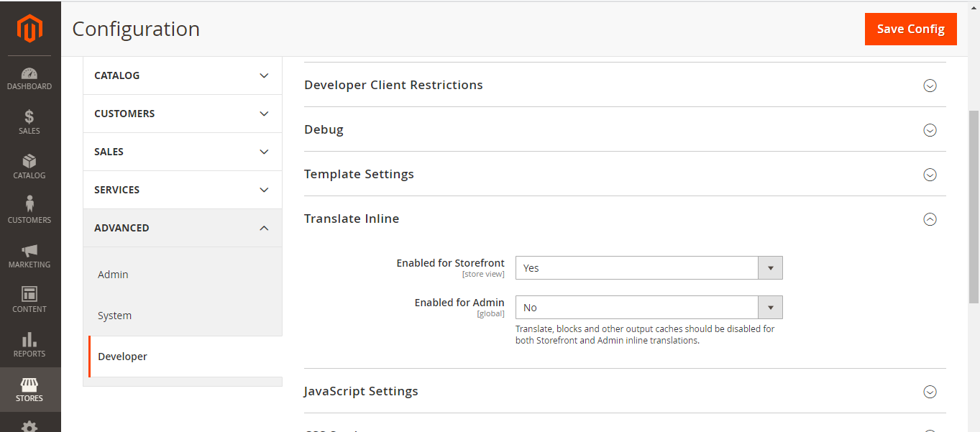Expand the JavaScript Settings section
The height and width of the screenshot is (432, 980).
click(930, 392)
